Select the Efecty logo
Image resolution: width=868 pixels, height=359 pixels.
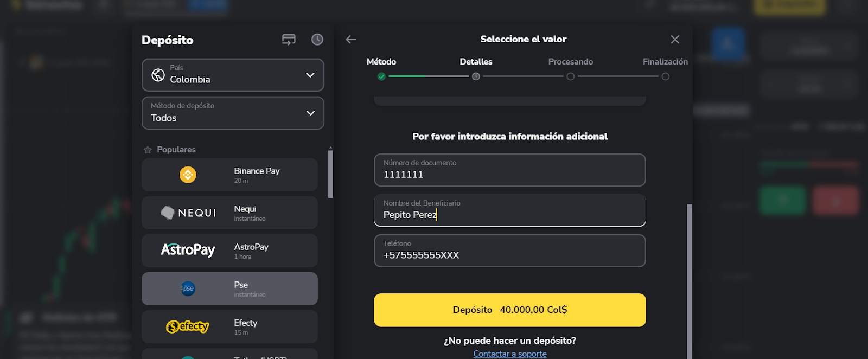coord(188,326)
